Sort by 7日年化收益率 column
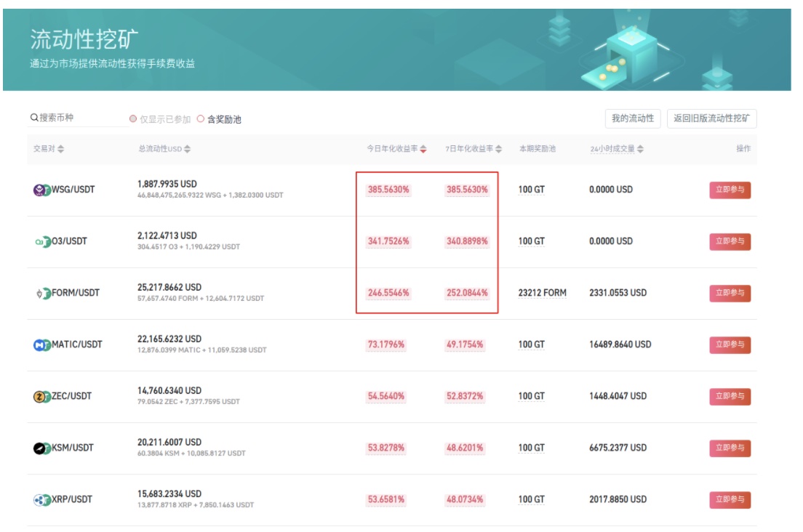 tap(498, 149)
